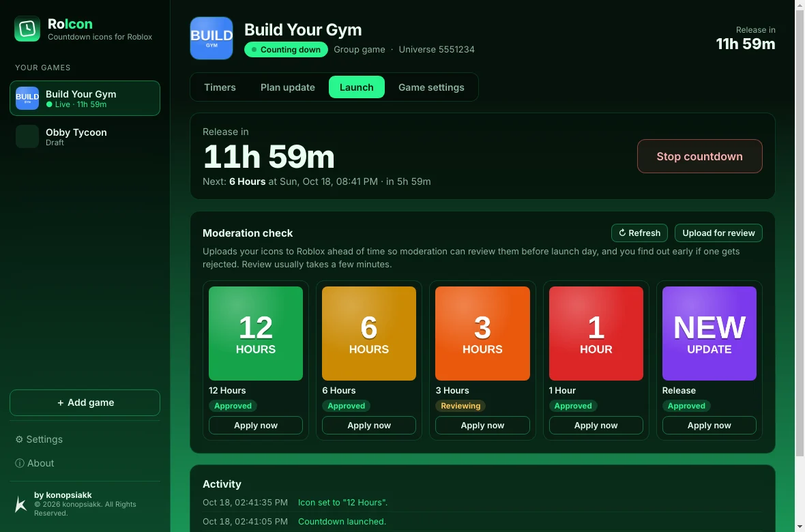The height and width of the screenshot is (532, 805).
Task: Click the NEW UPDATE purple icon preview
Action: pyautogui.click(x=709, y=334)
